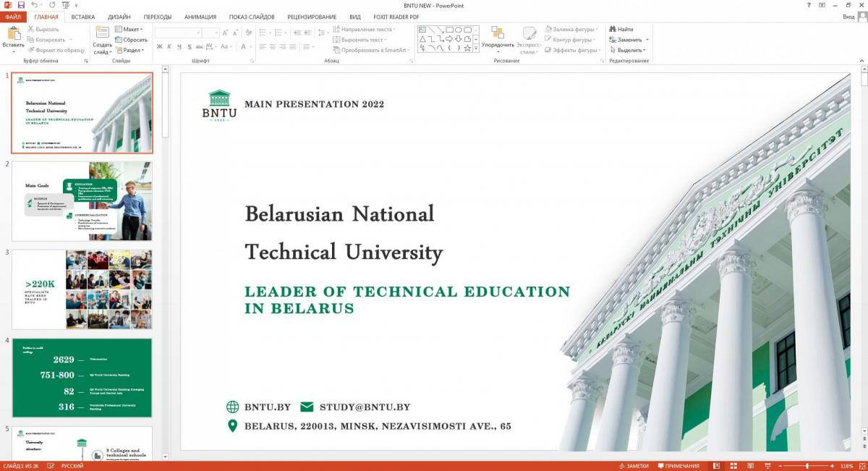Image resolution: width=868 pixels, height=471 pixels.
Task: Increase font size with the large A icon
Action: click(x=226, y=33)
